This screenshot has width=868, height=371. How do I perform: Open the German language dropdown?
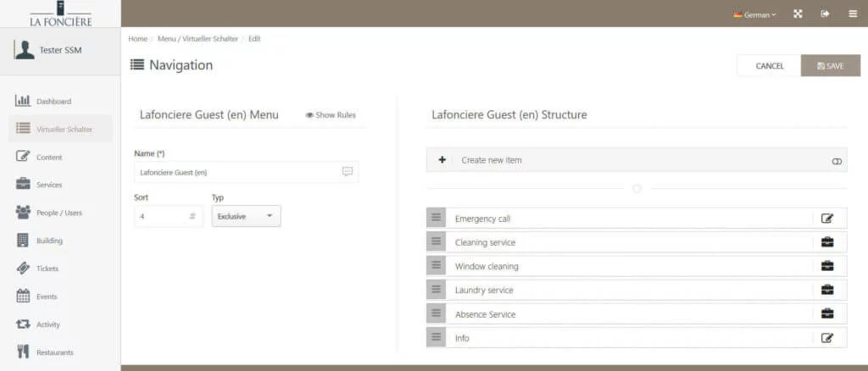coord(754,14)
